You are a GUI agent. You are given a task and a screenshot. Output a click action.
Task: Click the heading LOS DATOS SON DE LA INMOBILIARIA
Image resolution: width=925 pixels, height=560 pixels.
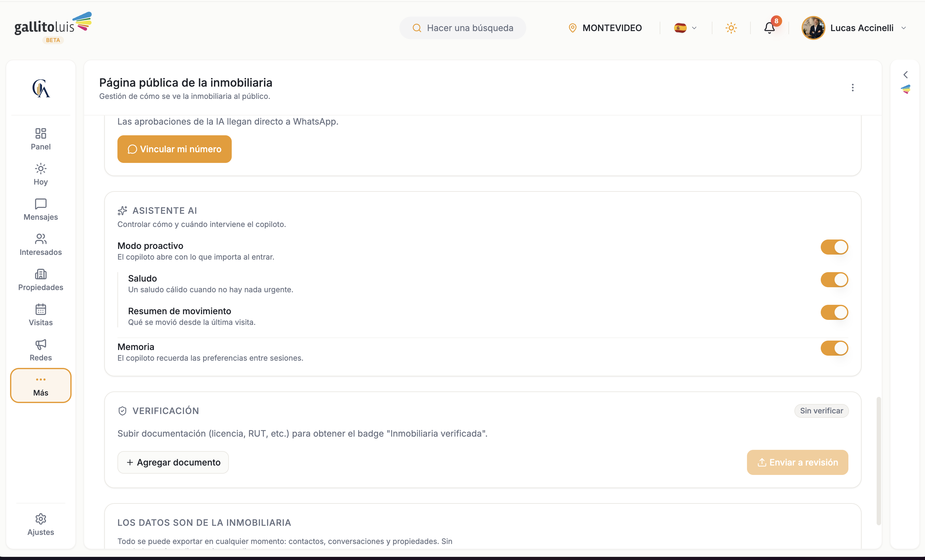pyautogui.click(x=204, y=523)
